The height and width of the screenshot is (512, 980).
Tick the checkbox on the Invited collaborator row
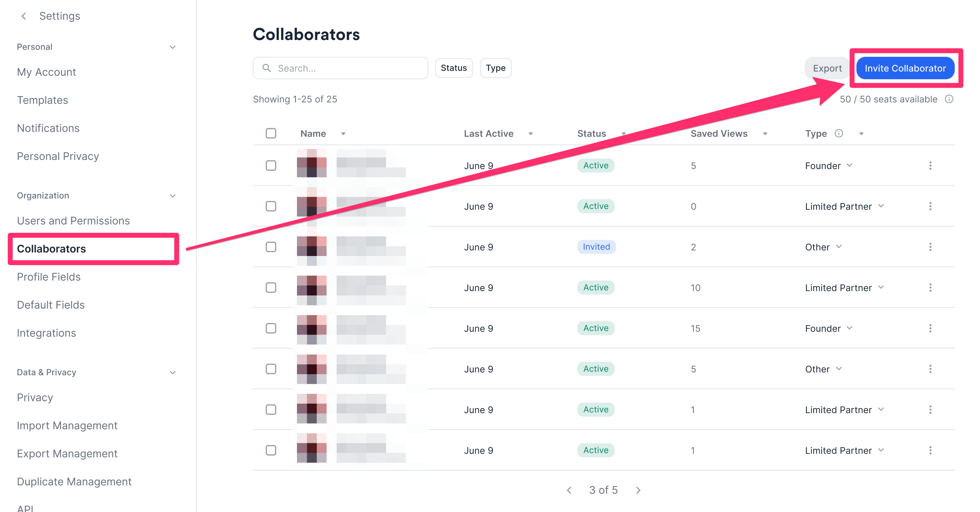point(271,247)
